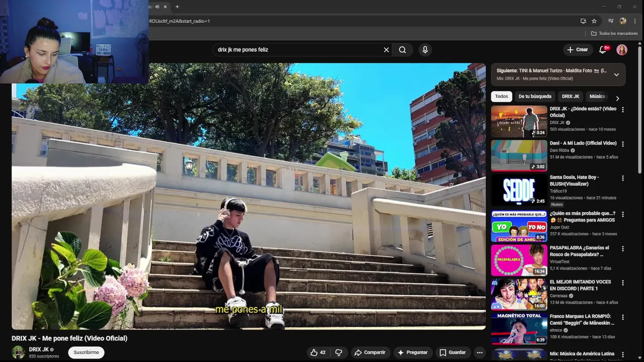Screen dimensions: 644x362
Task: Click the VirtualTest channel name
Action: 559,261
